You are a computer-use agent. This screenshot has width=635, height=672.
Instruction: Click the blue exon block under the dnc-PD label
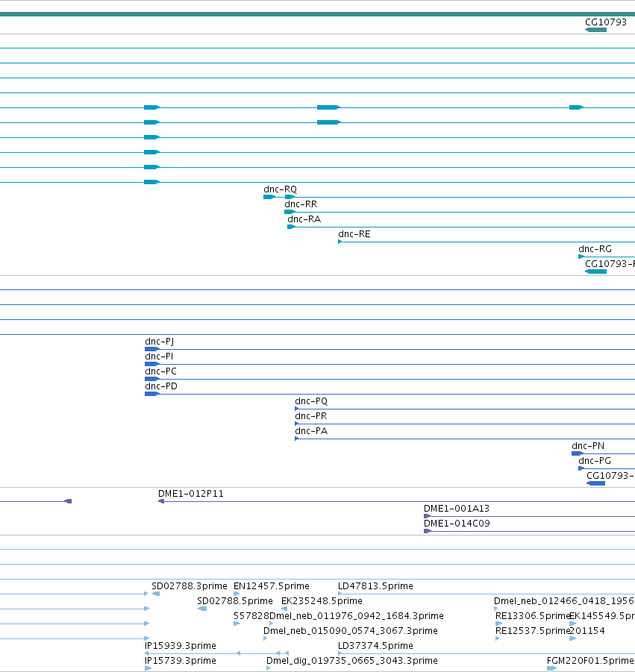click(151, 394)
